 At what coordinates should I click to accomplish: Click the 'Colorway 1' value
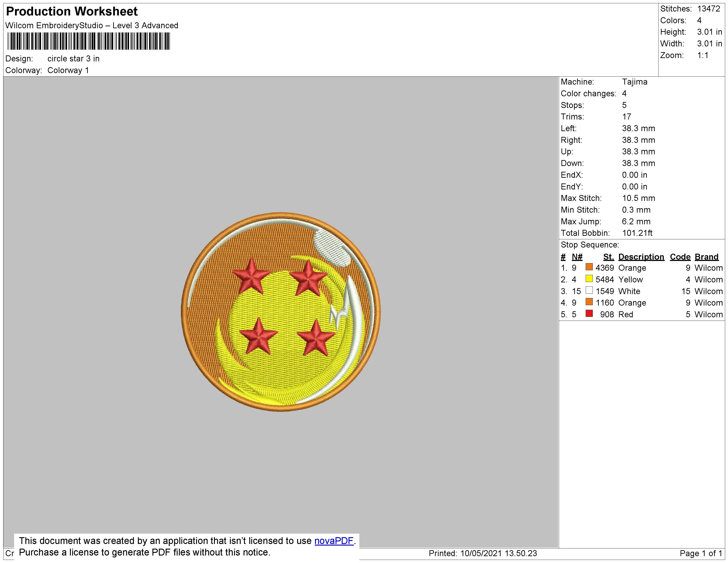coord(68,70)
